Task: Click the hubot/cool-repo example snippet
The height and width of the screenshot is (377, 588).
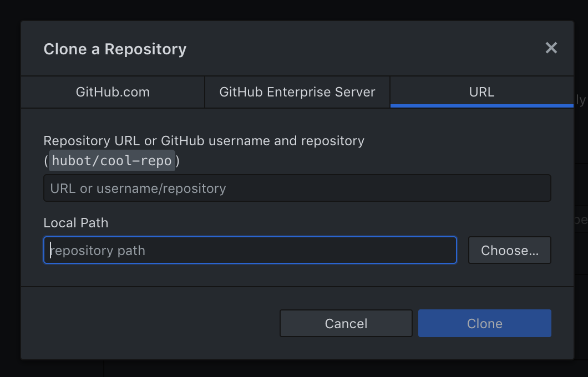Action: [x=111, y=161]
